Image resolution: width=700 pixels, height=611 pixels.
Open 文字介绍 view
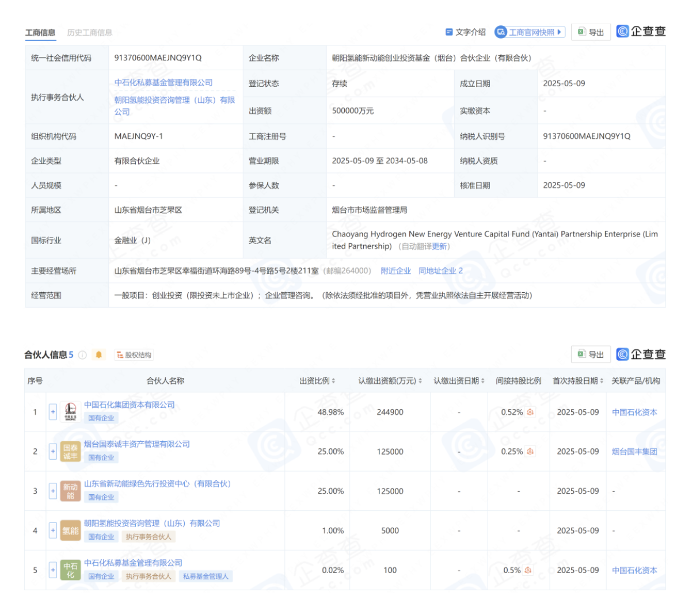(466, 32)
